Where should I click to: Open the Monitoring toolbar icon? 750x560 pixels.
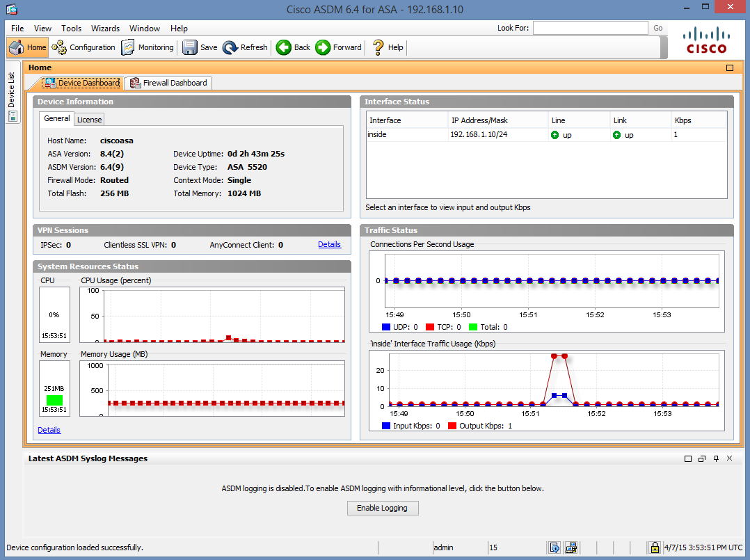pos(147,47)
